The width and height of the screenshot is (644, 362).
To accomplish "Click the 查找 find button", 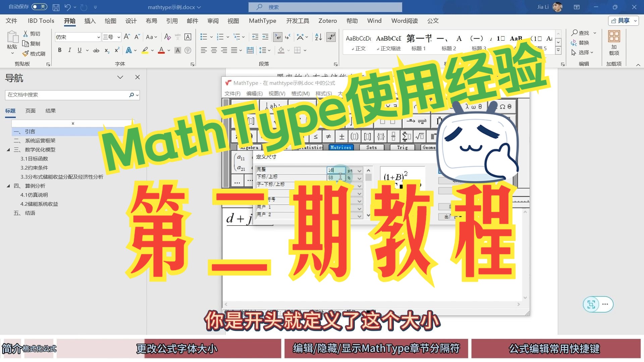I will [x=584, y=33].
